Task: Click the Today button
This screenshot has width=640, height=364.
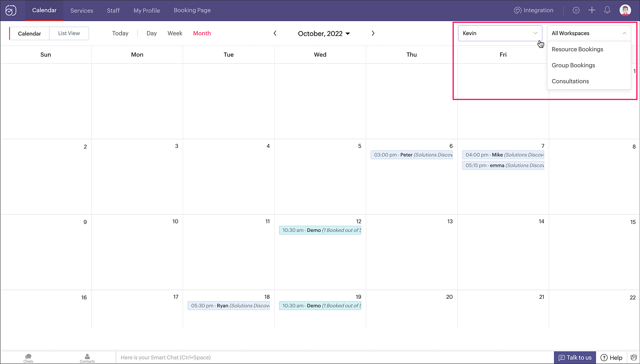Action: (120, 33)
